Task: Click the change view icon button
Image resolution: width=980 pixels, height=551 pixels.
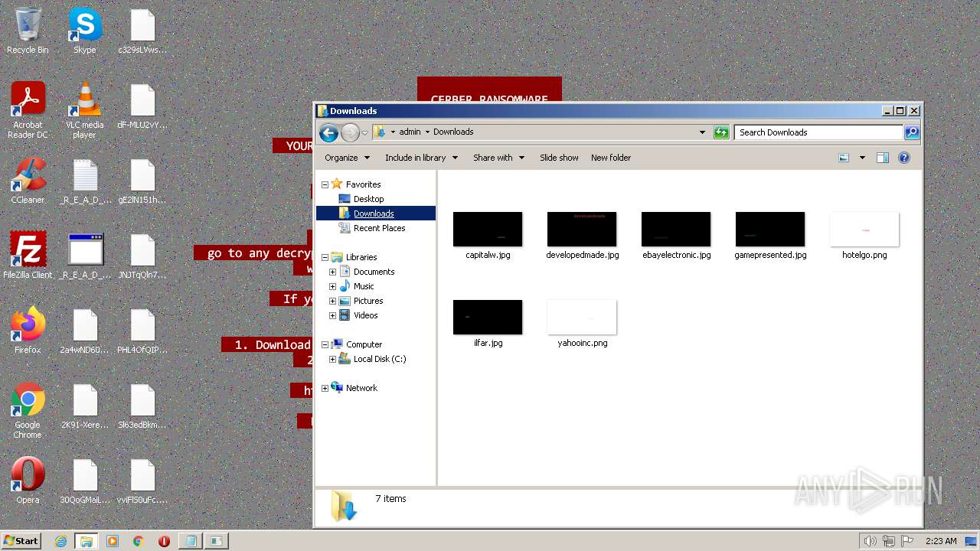Action: click(844, 158)
